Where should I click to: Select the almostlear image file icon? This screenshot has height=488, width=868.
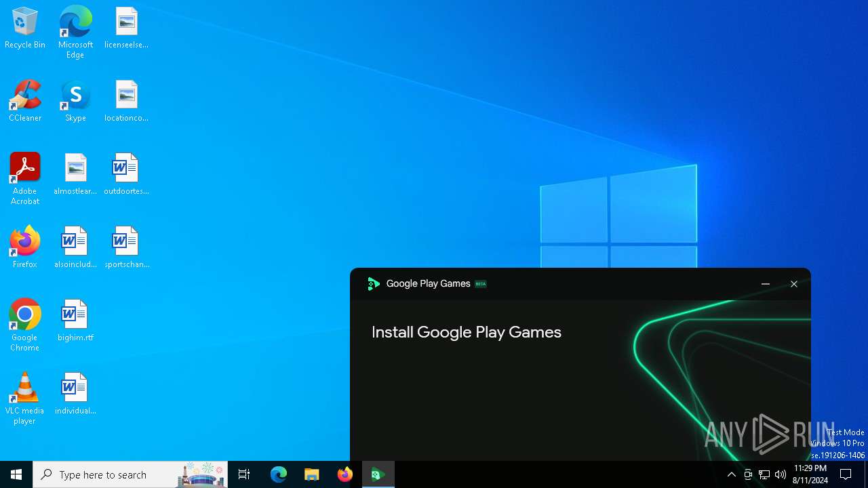click(x=75, y=174)
